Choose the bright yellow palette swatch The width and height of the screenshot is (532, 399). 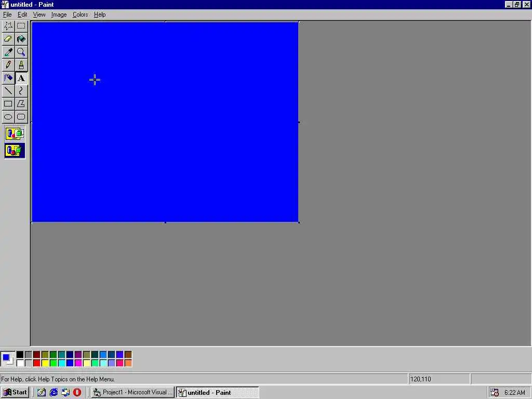(x=45, y=363)
